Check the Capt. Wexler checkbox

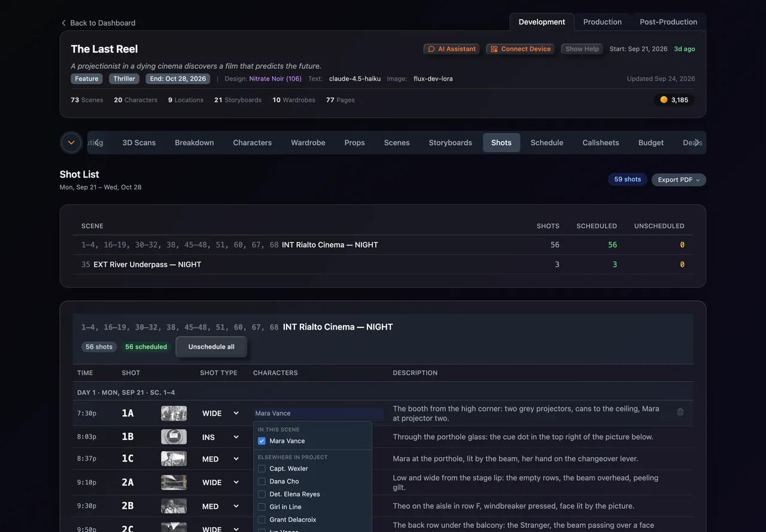(x=262, y=469)
